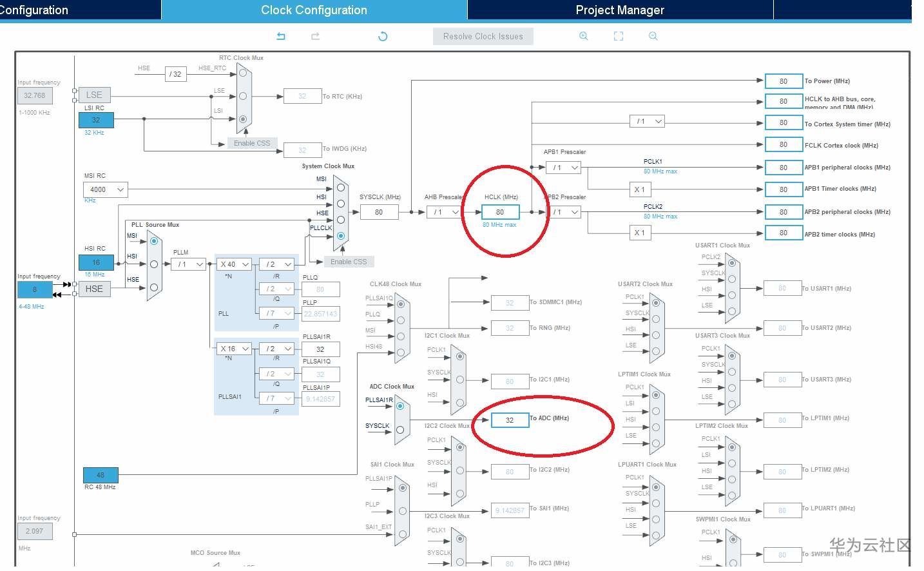Select PLLCLK in System Clock Mux
This screenshot has height=571, width=924.
(x=341, y=236)
